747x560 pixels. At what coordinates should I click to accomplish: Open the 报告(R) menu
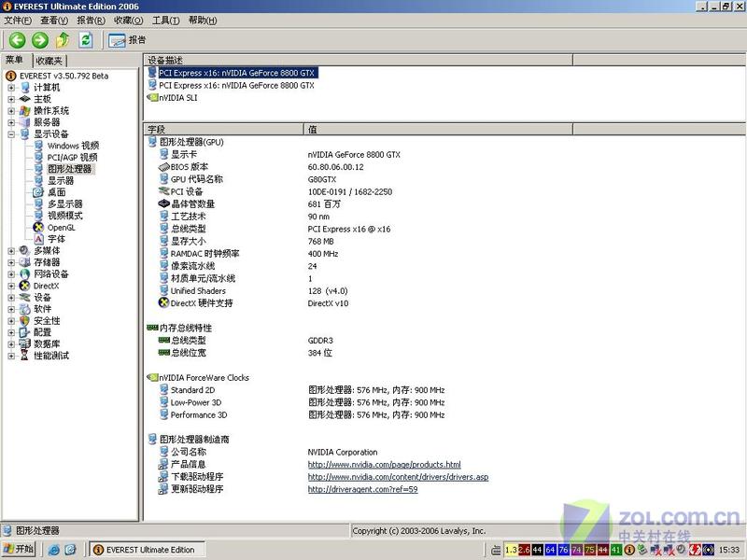[x=91, y=20]
